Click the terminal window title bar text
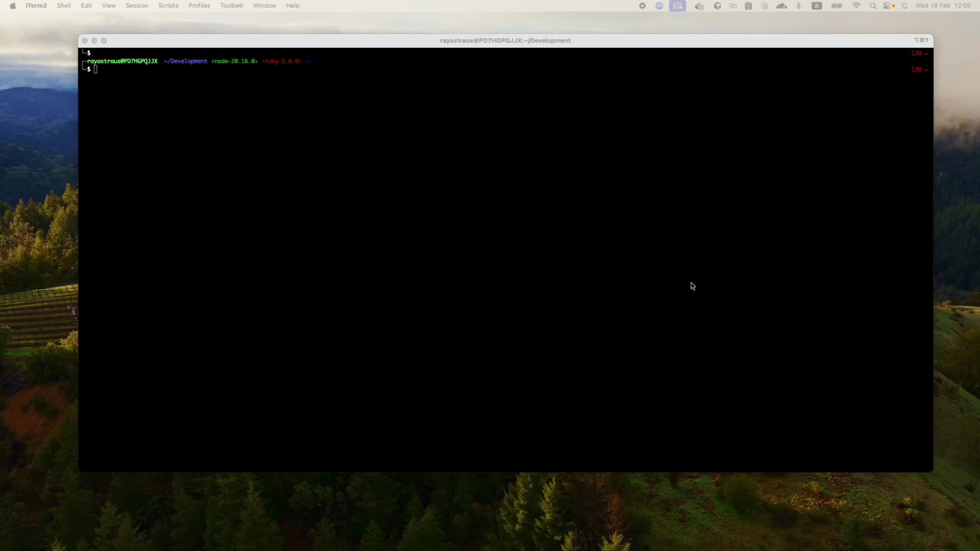 click(x=505, y=40)
